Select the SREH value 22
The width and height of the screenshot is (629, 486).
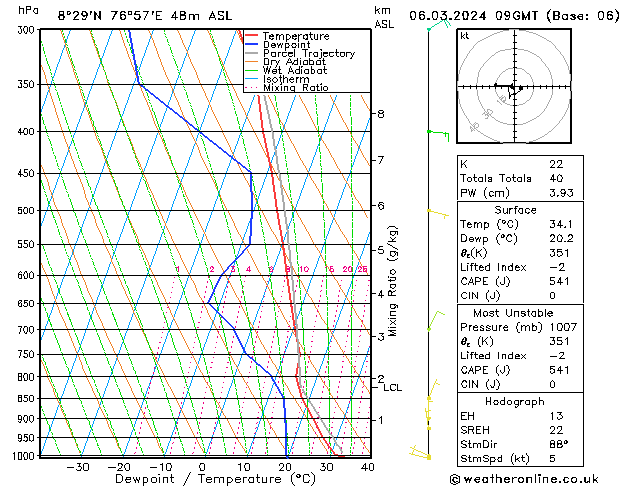[556, 430]
